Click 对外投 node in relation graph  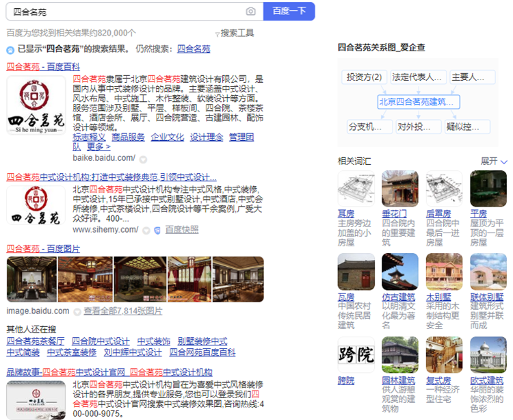tap(419, 127)
